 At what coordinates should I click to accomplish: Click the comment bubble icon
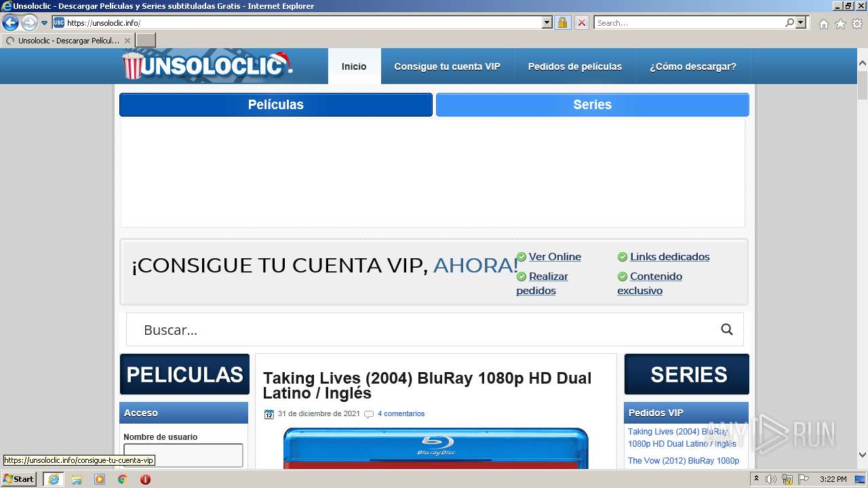[x=369, y=414]
